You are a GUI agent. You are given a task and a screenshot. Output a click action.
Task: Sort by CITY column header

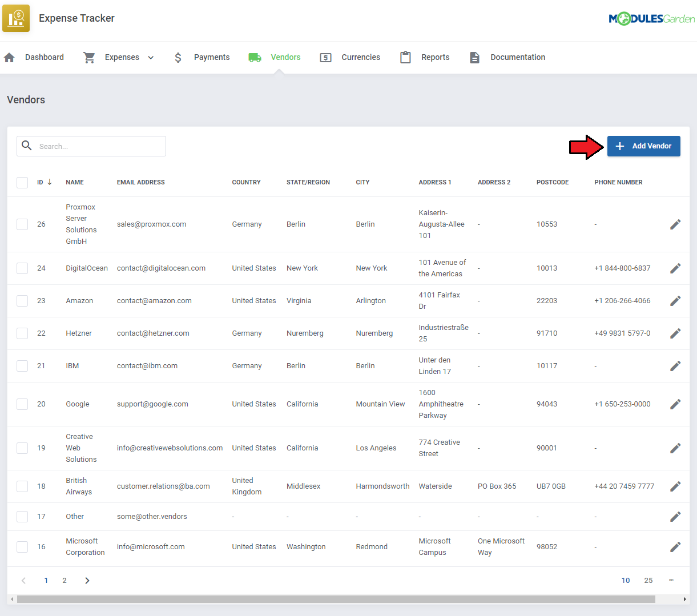(363, 183)
